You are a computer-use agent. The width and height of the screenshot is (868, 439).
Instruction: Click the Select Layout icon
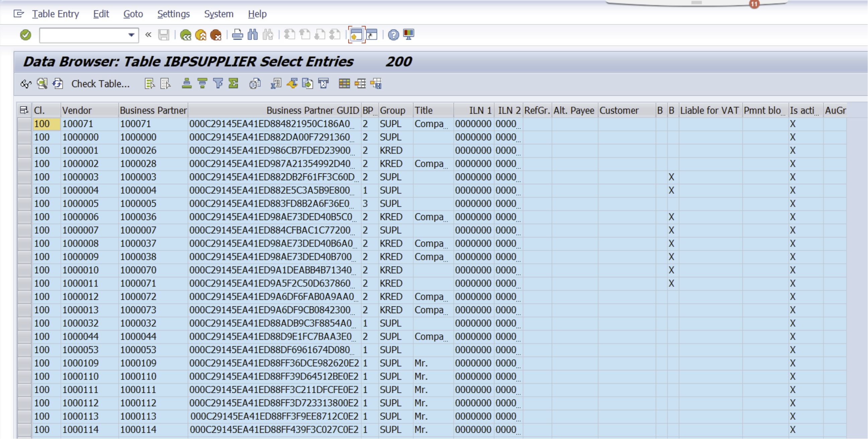360,84
